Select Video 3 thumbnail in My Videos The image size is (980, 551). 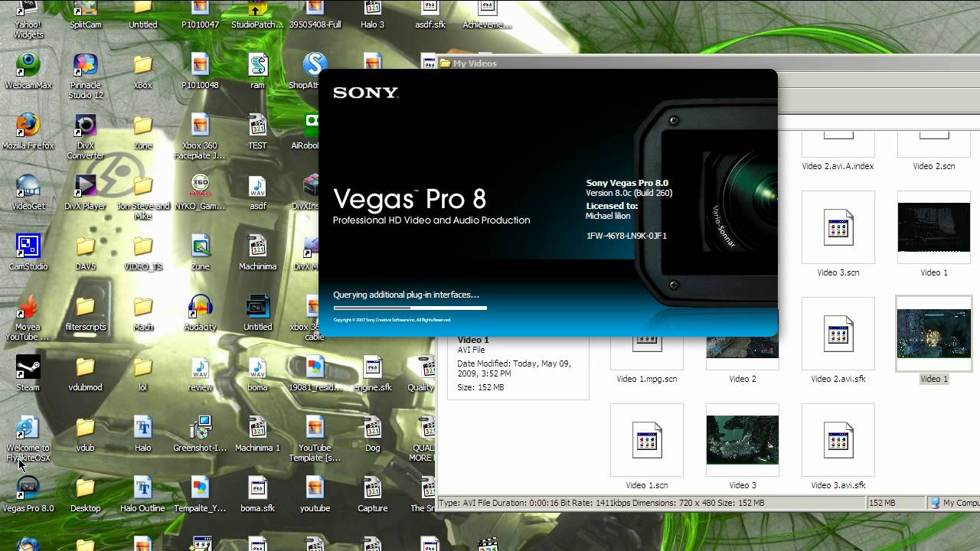coord(742,440)
